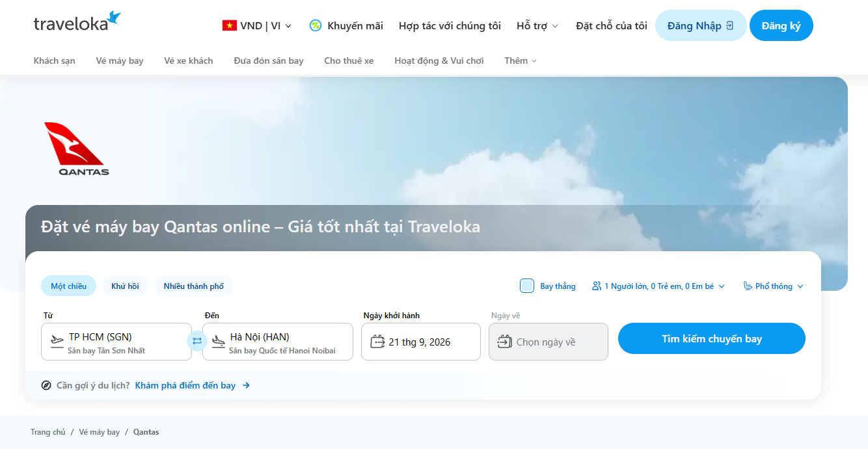The width and height of the screenshot is (868, 449).
Task: Click the TP HCM (SGN) origin field
Action: 116,342
